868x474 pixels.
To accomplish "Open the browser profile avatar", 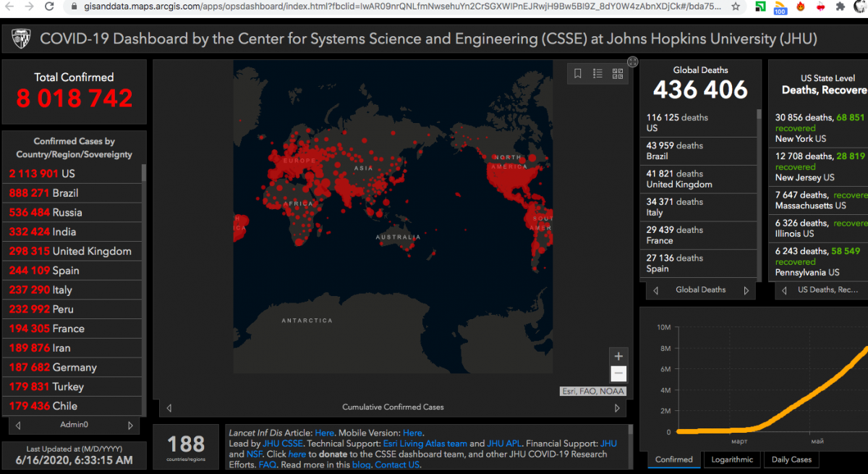I will [x=861, y=6].
